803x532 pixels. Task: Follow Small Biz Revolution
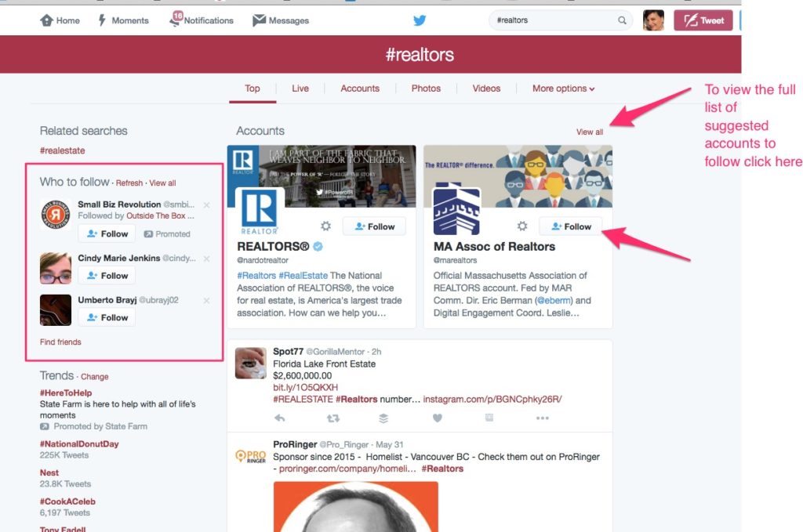[x=107, y=233]
